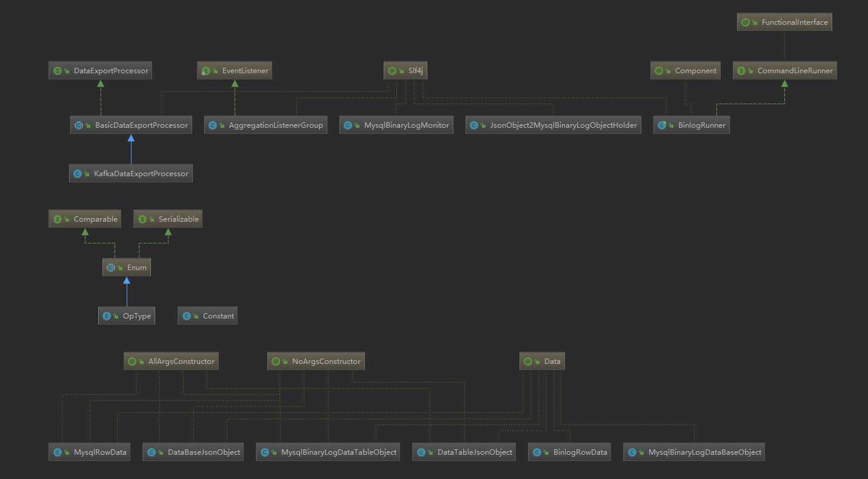Select the Comparable label
This screenshot has height=479, width=868.
pyautogui.click(x=96, y=219)
